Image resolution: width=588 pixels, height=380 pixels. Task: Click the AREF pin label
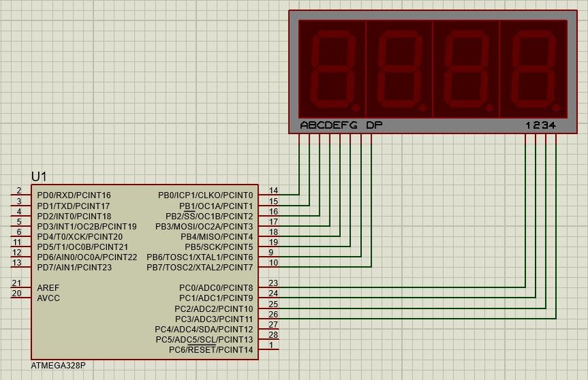tap(48, 287)
